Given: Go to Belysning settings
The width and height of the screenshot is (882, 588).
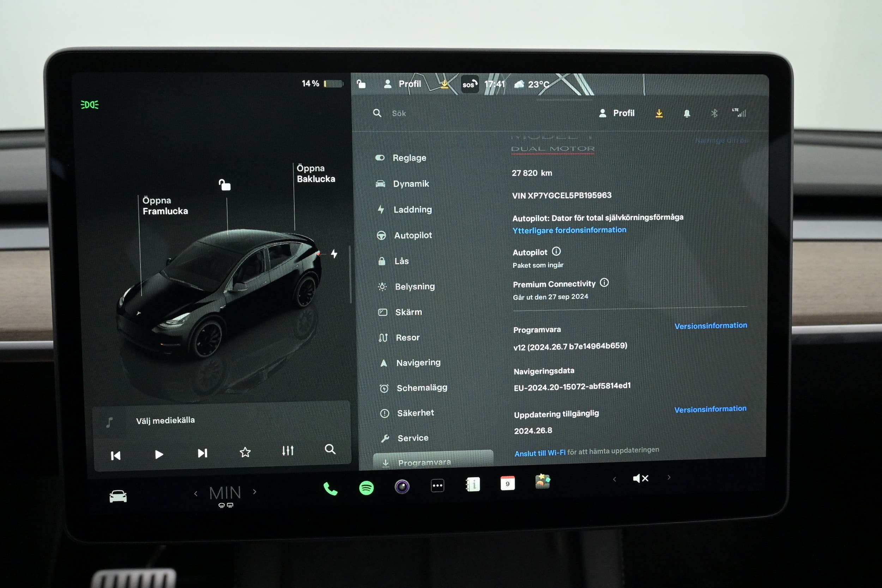Looking at the screenshot, I should click(406, 287).
